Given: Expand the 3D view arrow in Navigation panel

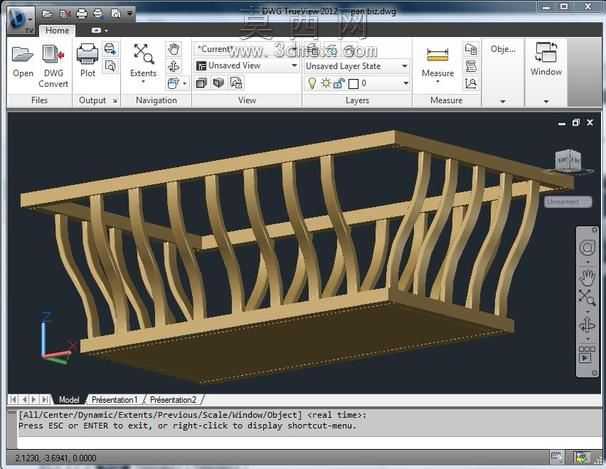Looking at the screenshot, I should 185,83.
